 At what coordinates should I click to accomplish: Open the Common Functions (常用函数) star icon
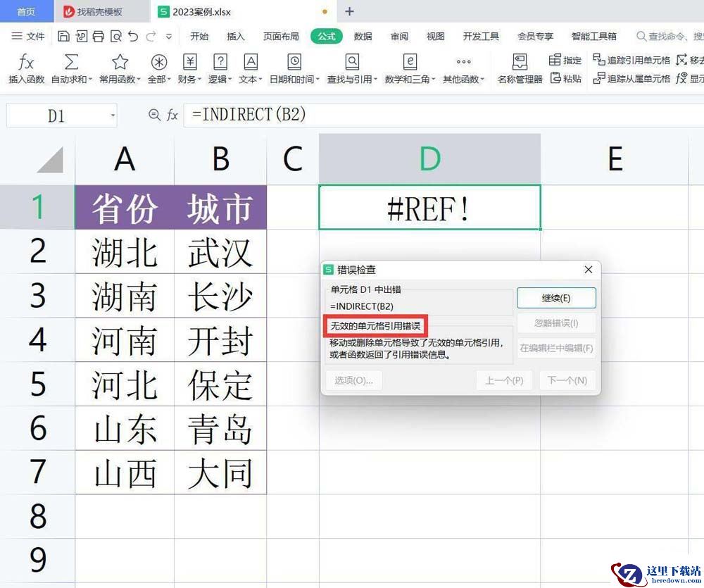(x=120, y=62)
